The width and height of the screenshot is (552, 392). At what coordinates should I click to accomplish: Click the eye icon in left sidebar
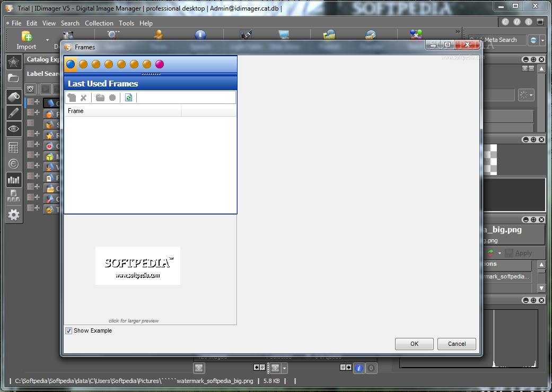tap(14, 129)
